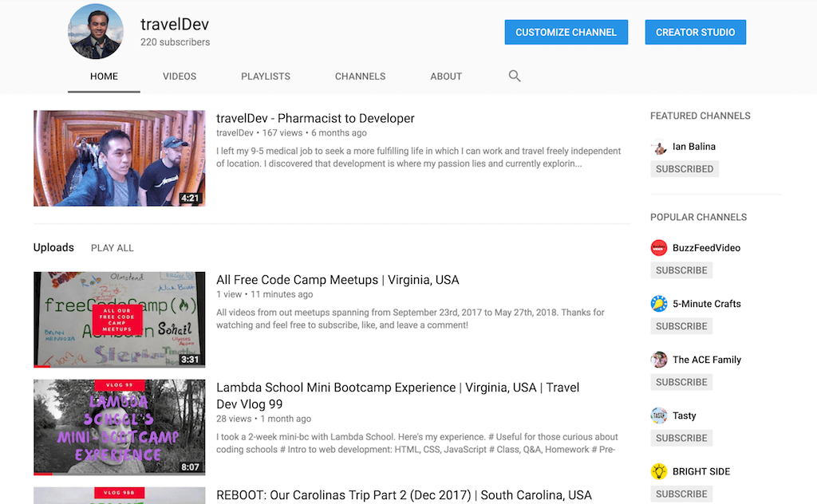The image size is (817, 504).
Task: Open the Lambda School Bootcamp video thumbnail
Action: click(120, 427)
